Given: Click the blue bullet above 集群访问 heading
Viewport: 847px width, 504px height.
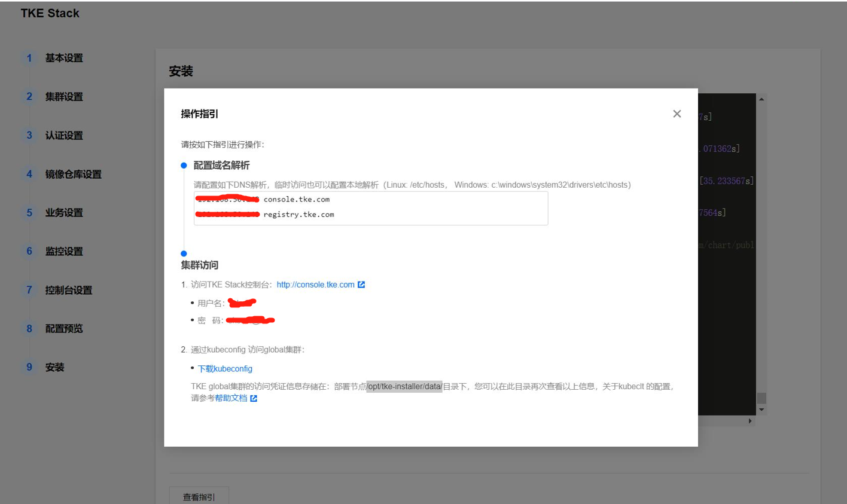Looking at the screenshot, I should point(184,253).
